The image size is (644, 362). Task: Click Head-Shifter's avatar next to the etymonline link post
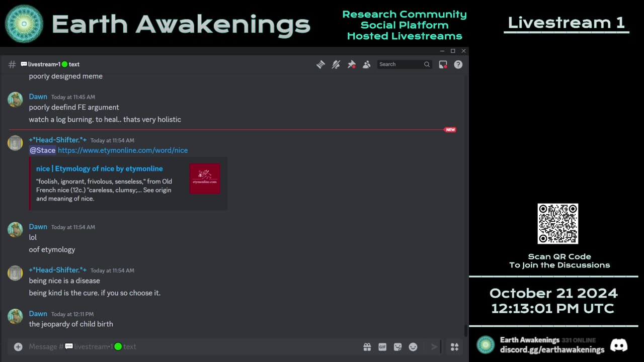pos(15,143)
